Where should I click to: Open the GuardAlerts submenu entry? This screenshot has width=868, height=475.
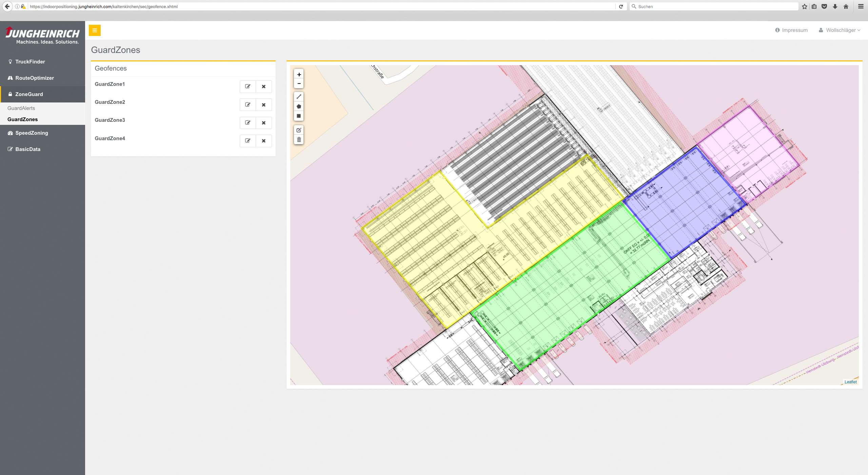pyautogui.click(x=21, y=108)
